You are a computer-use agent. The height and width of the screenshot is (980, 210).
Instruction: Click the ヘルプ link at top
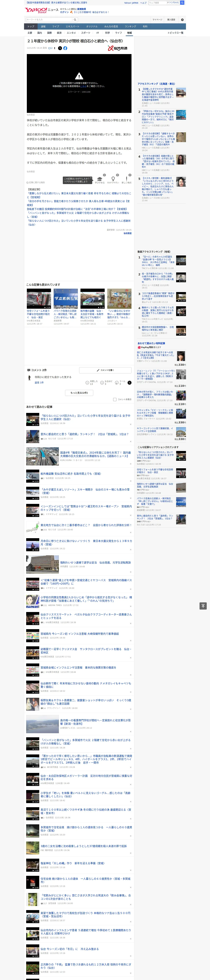point(143,3)
